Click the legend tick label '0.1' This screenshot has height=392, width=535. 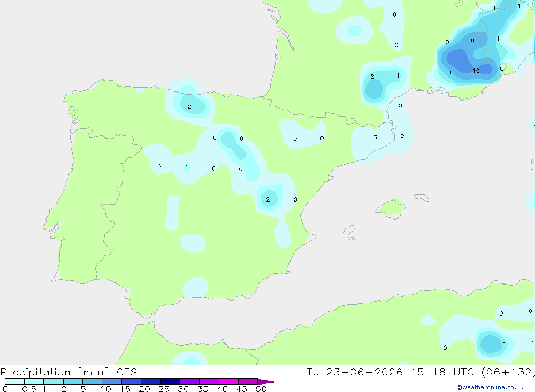[x=9, y=389]
